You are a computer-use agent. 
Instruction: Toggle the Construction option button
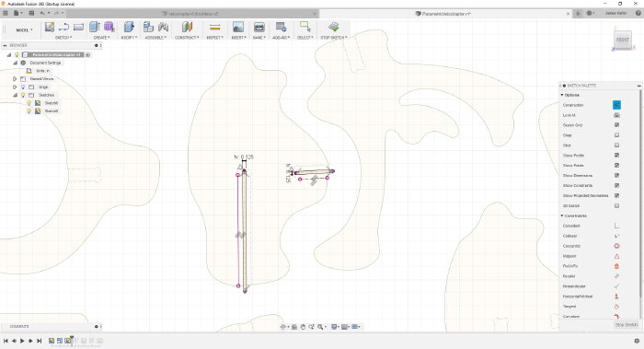pyautogui.click(x=616, y=105)
